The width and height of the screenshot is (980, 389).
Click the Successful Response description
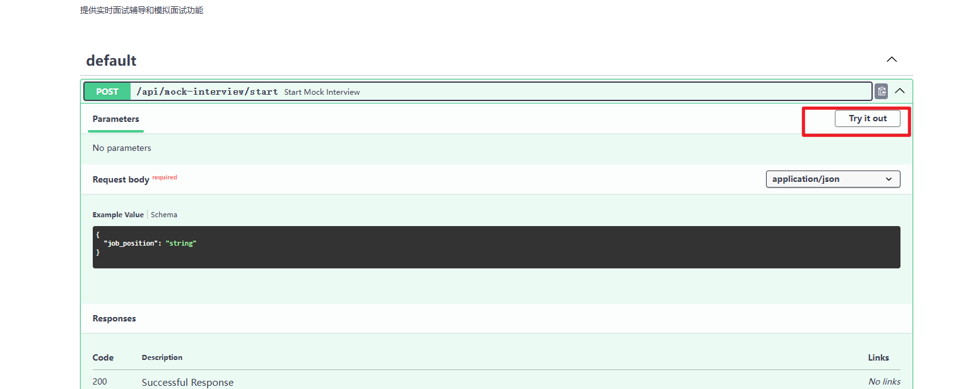click(x=187, y=382)
